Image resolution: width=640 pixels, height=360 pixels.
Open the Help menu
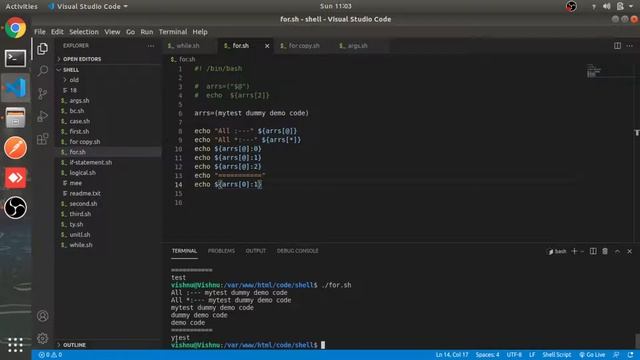200,32
